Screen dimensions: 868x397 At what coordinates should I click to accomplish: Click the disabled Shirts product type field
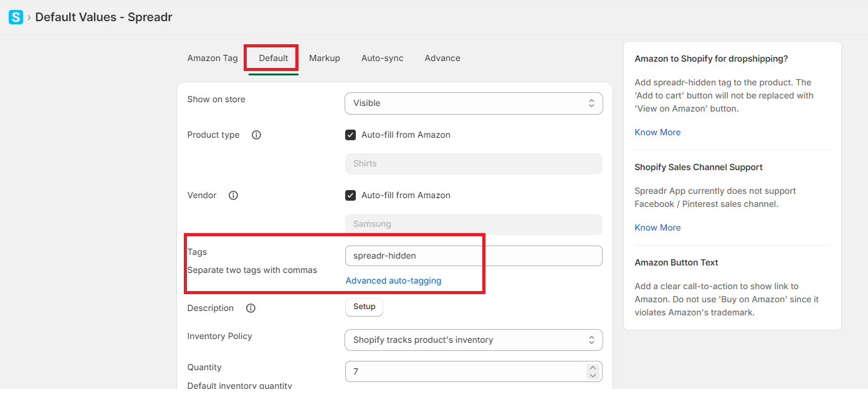click(x=474, y=163)
